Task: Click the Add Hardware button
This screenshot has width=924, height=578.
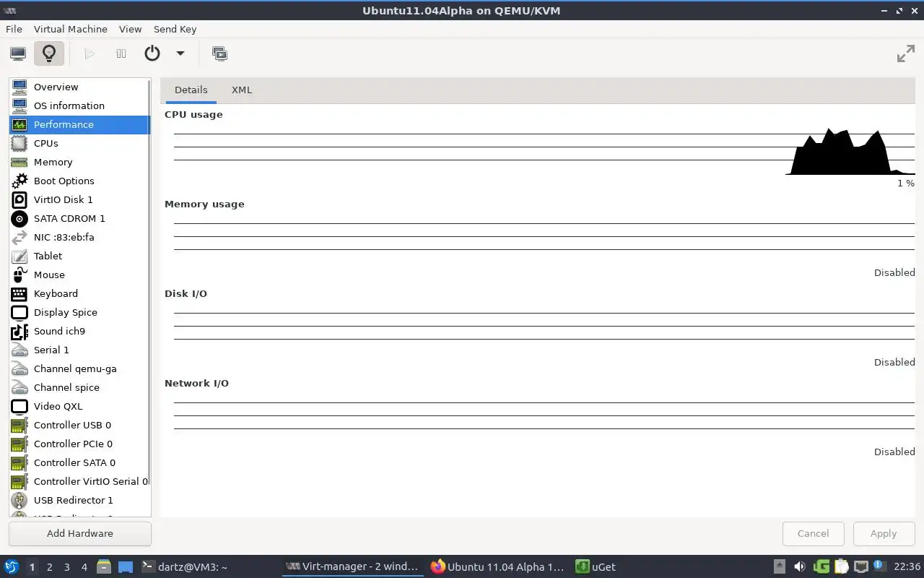Action: [x=80, y=533]
